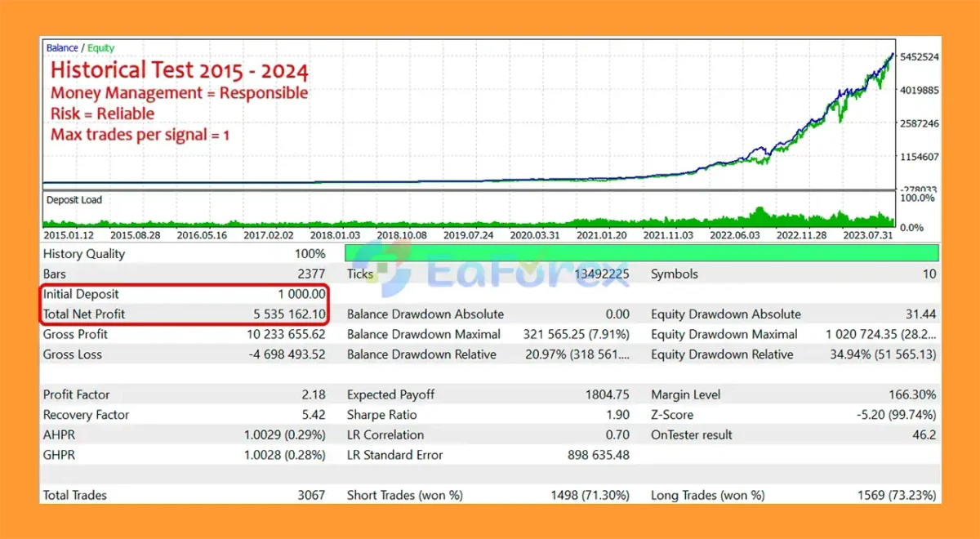Viewport: 980px width, 539px height.
Task: Select the Profit Factor value 2.18
Action: pyautogui.click(x=313, y=394)
